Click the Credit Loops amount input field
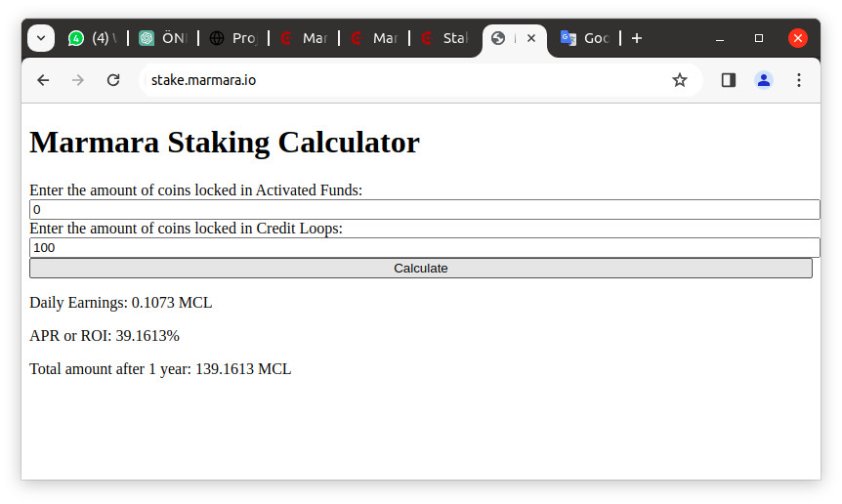Screen dimensions: 842x504 424,248
